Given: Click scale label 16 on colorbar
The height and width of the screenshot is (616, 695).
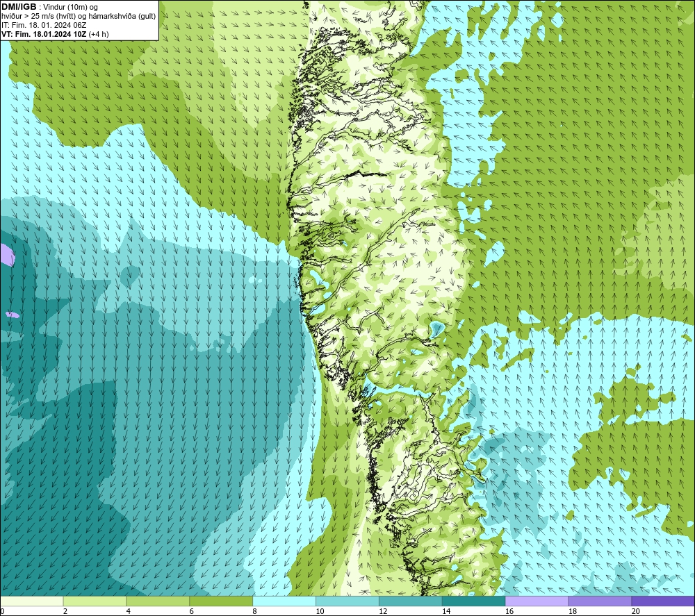Looking at the screenshot, I should coord(509,612).
